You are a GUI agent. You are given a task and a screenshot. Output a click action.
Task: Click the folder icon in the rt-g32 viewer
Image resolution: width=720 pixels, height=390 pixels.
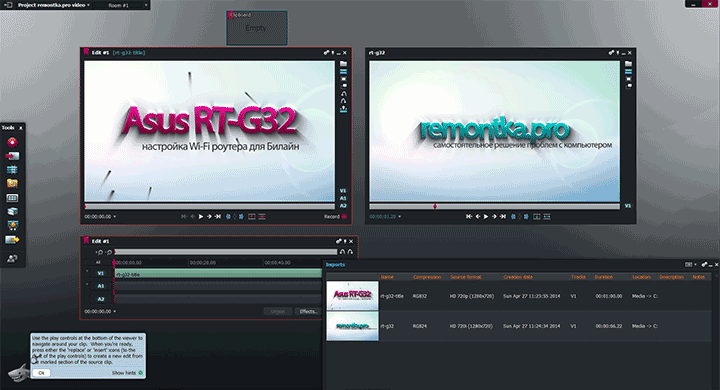pos(628,63)
